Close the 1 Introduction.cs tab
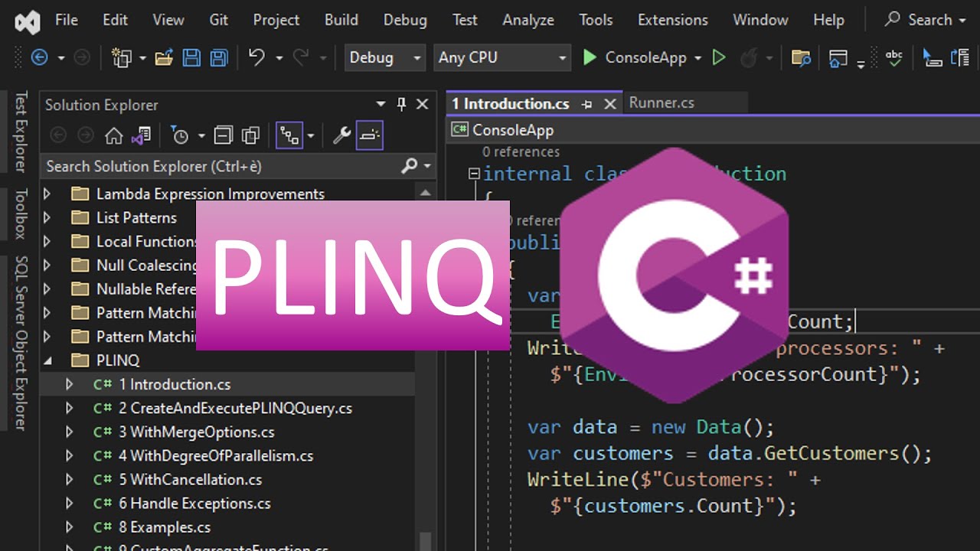 610,104
